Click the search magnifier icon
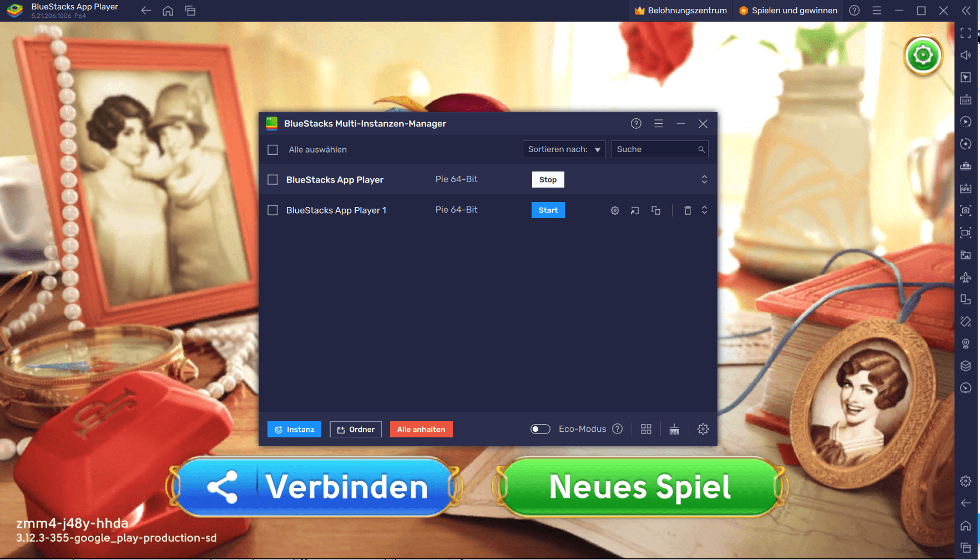Viewport: 980px width, 560px height. pos(701,149)
